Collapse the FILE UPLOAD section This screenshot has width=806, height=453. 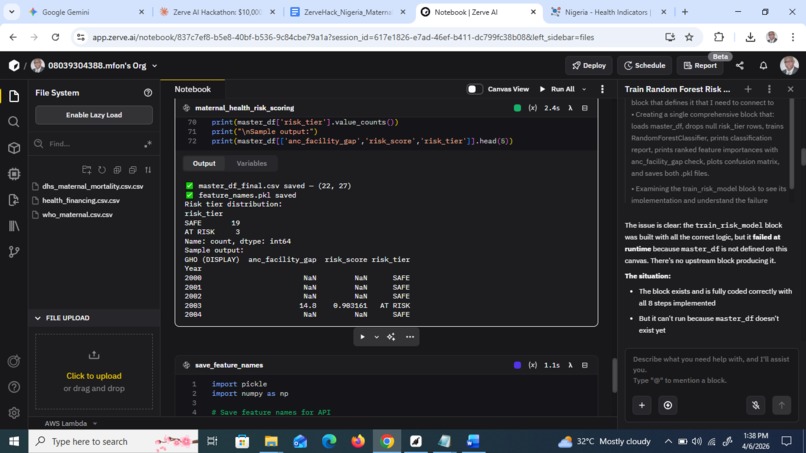pos(38,318)
